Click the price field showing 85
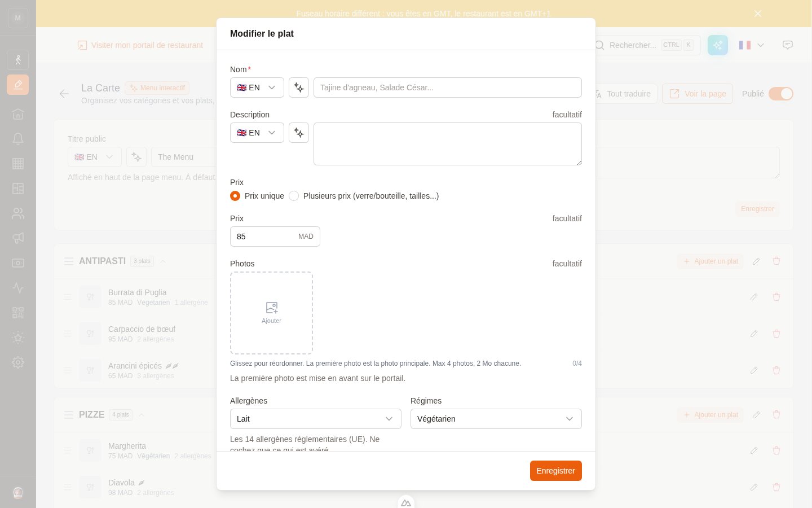 point(275,237)
